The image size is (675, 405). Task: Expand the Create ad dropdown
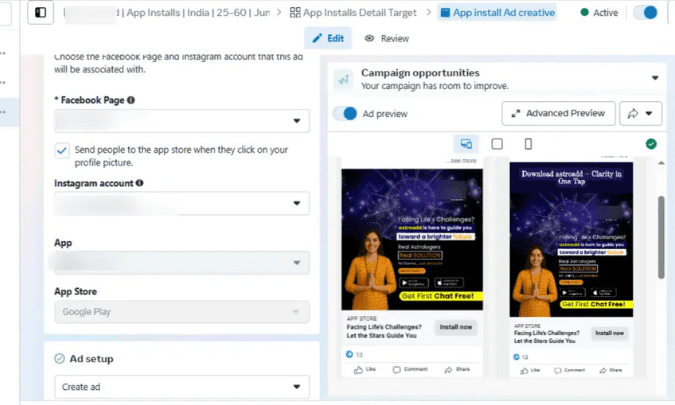[x=181, y=386]
